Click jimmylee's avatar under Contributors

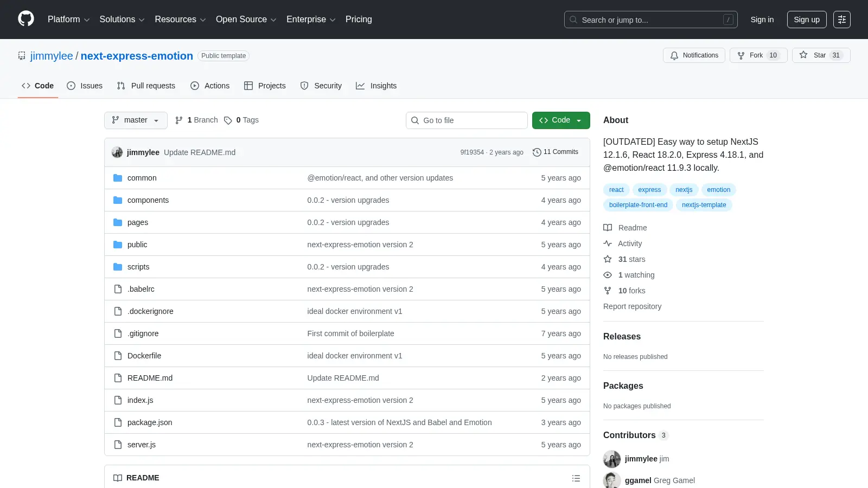tap(612, 459)
